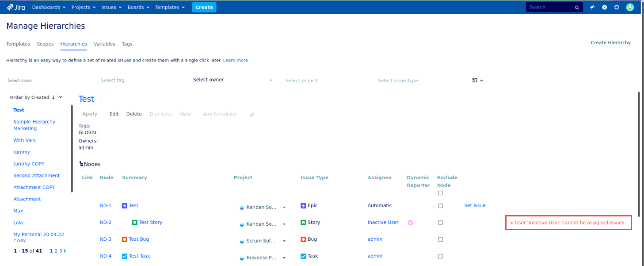Open Order by Created sort menu

pos(61,97)
